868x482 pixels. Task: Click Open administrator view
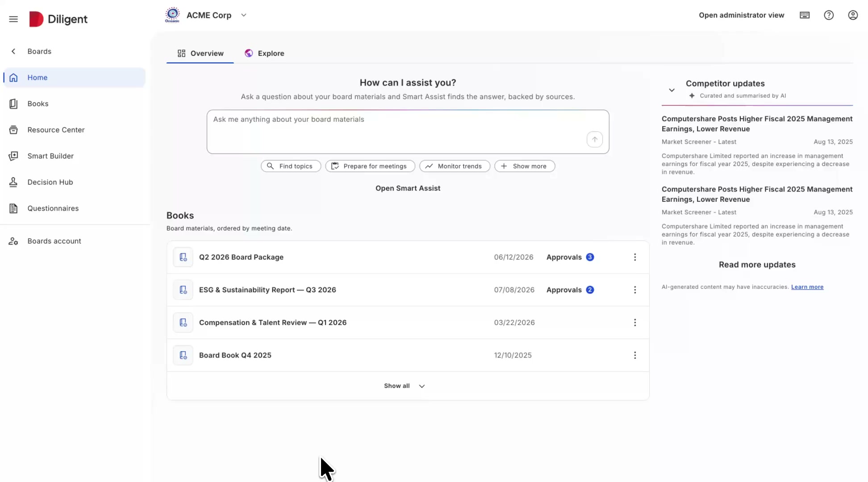(741, 15)
